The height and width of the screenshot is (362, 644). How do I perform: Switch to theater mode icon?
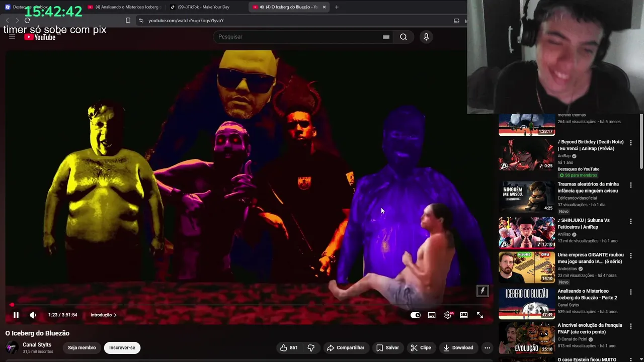464,315
